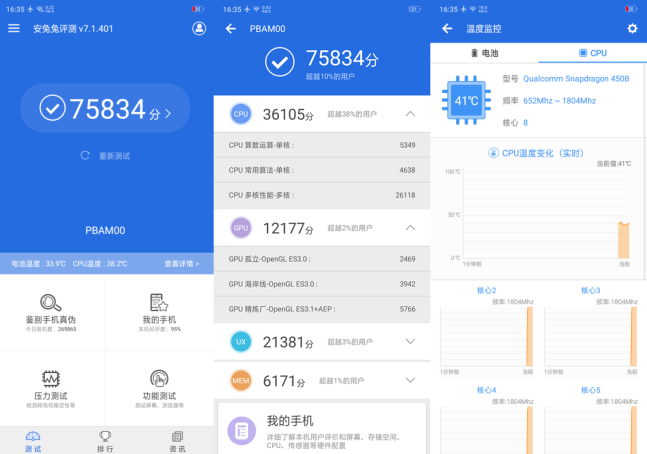Open 功能测试 touch test icon

pyautogui.click(x=159, y=378)
